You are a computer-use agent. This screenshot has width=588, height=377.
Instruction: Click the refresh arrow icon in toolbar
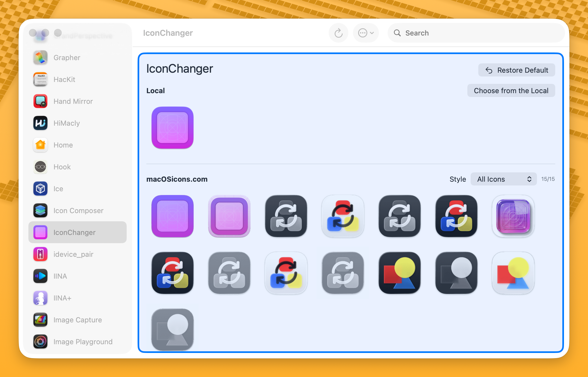338,33
